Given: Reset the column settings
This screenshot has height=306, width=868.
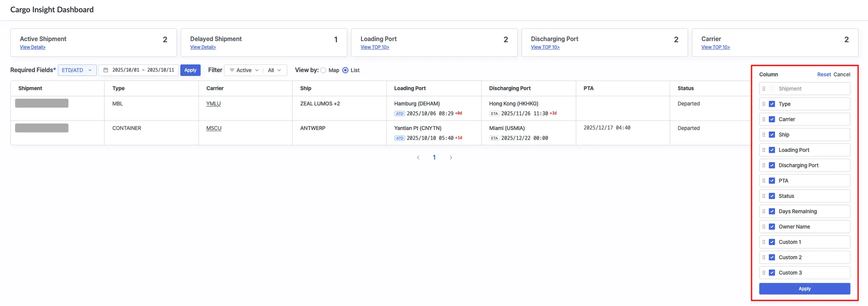Looking at the screenshot, I should (x=823, y=74).
